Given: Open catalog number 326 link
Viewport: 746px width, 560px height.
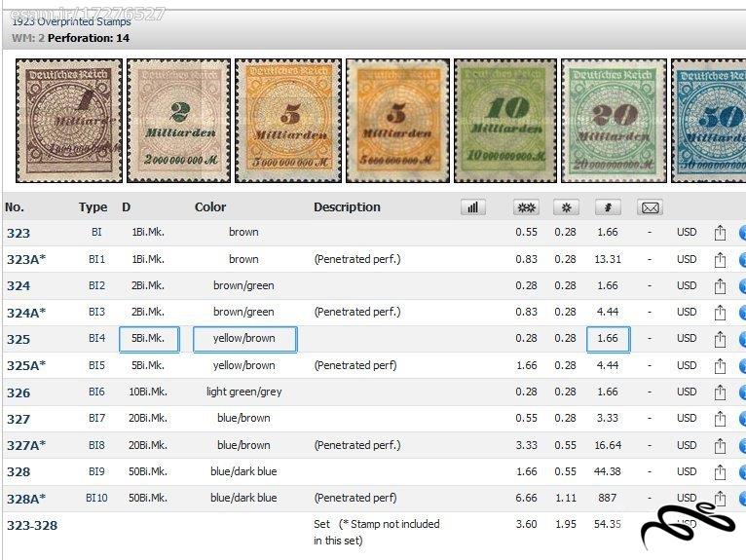Looking at the screenshot, I should (x=19, y=392).
